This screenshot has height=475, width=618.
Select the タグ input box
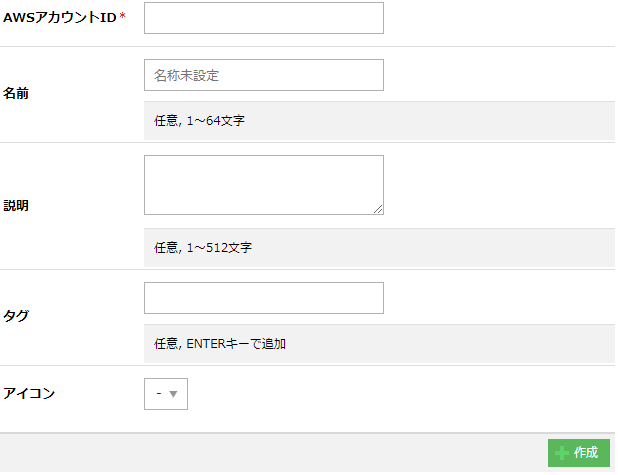pos(263,298)
